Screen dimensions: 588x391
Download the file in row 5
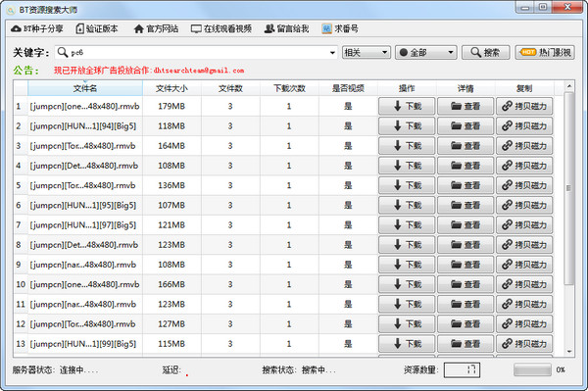click(x=407, y=185)
